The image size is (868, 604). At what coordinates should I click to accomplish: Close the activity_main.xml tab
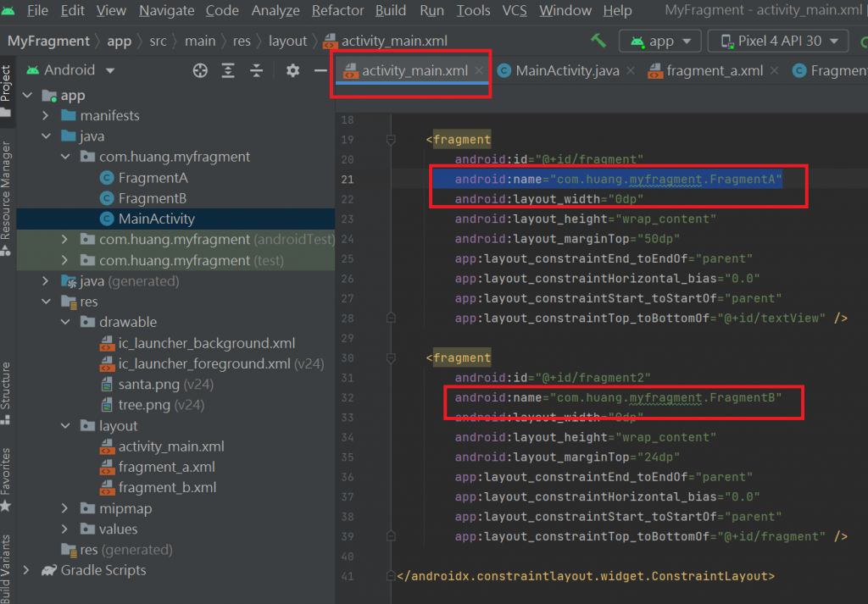click(479, 71)
